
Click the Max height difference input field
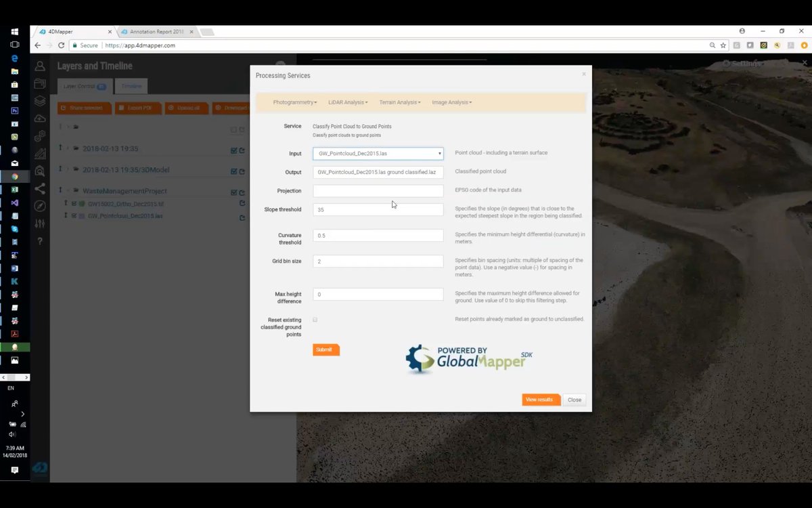(378, 295)
